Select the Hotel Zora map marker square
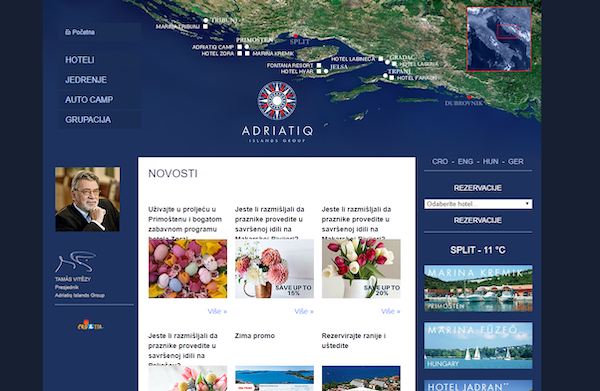 click(x=240, y=53)
